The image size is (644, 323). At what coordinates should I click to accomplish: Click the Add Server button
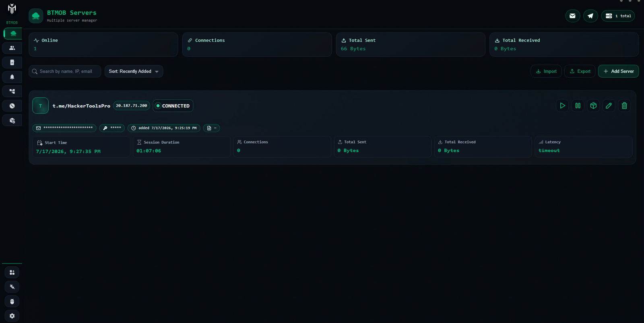[x=618, y=71]
